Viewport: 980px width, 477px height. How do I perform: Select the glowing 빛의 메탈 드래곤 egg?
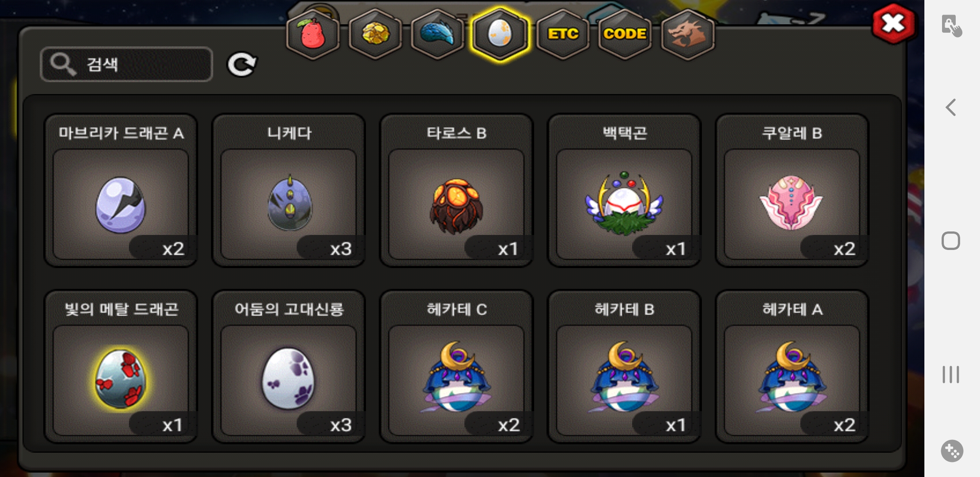(121, 367)
